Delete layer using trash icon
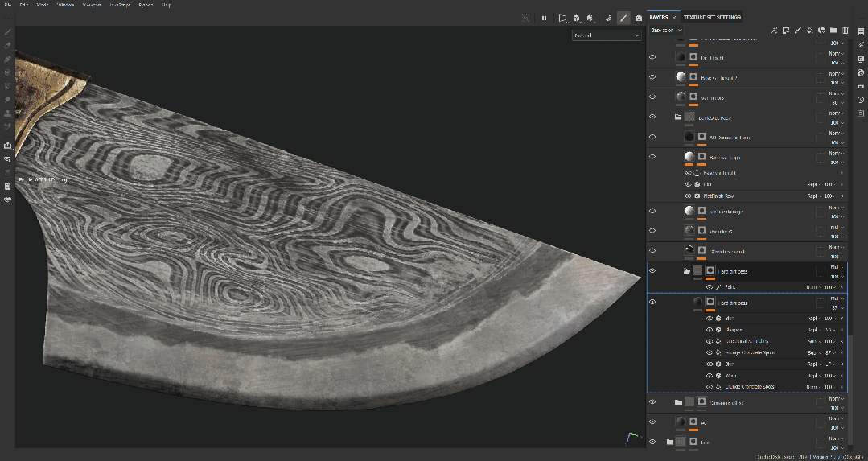 [x=845, y=31]
